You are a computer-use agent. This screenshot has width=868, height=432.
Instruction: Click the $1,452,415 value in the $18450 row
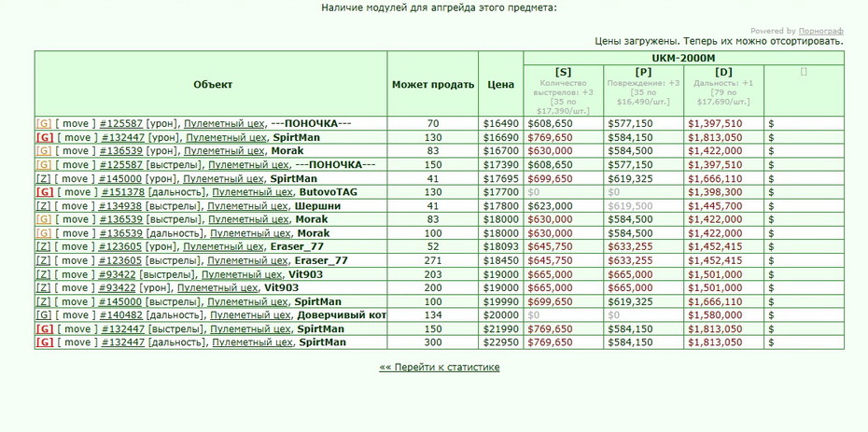click(715, 260)
